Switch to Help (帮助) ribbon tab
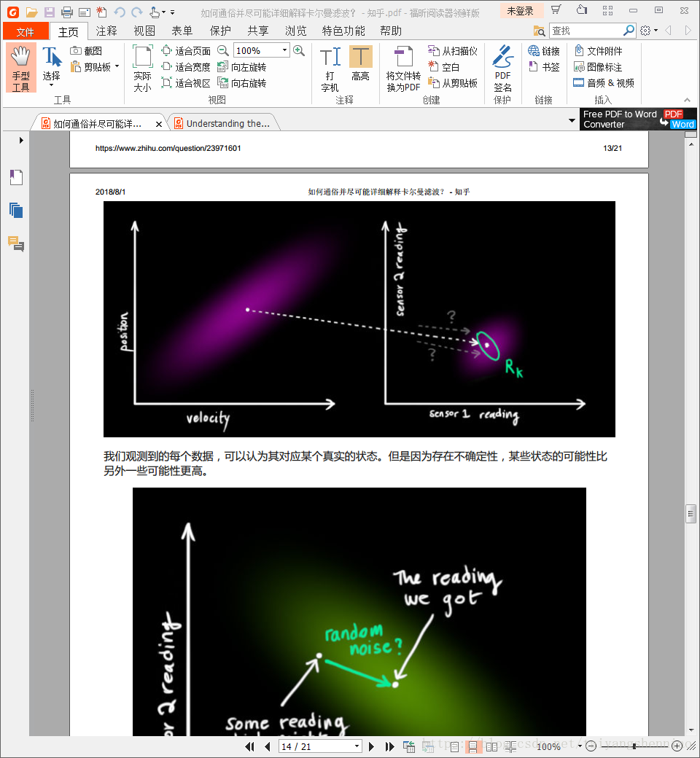 point(391,31)
